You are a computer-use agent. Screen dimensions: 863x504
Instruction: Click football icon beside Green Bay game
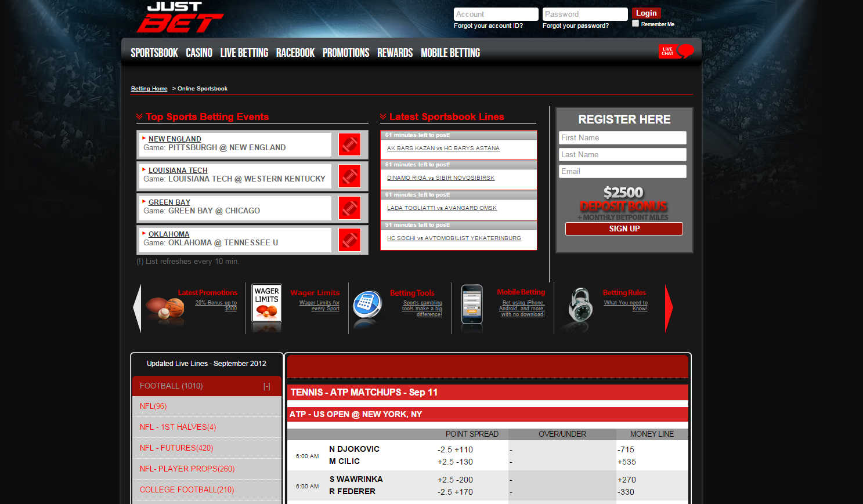coord(349,208)
